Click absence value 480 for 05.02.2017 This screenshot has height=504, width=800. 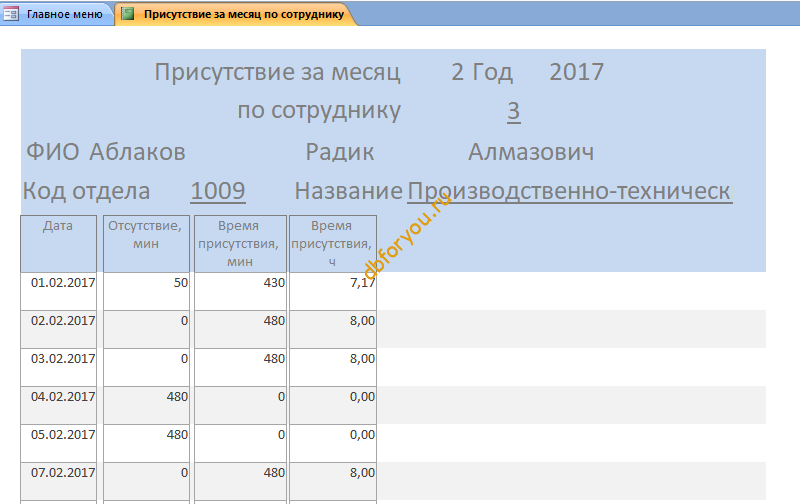click(146, 443)
